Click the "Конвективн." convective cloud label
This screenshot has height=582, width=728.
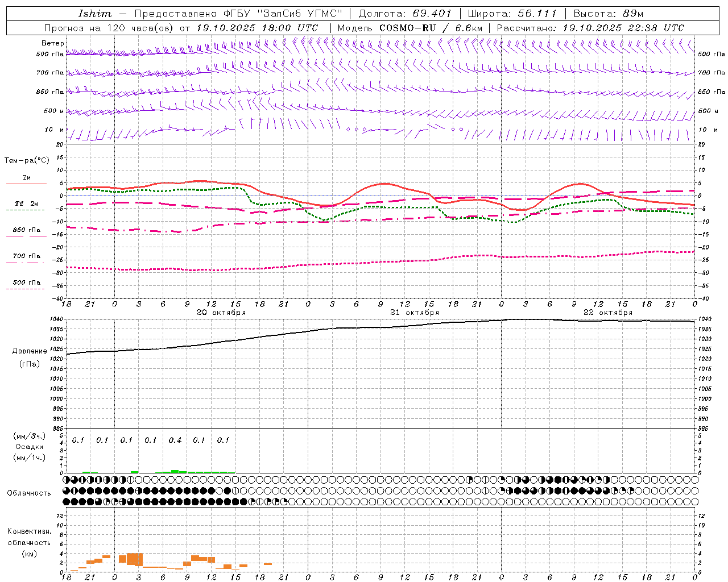[x=30, y=531]
